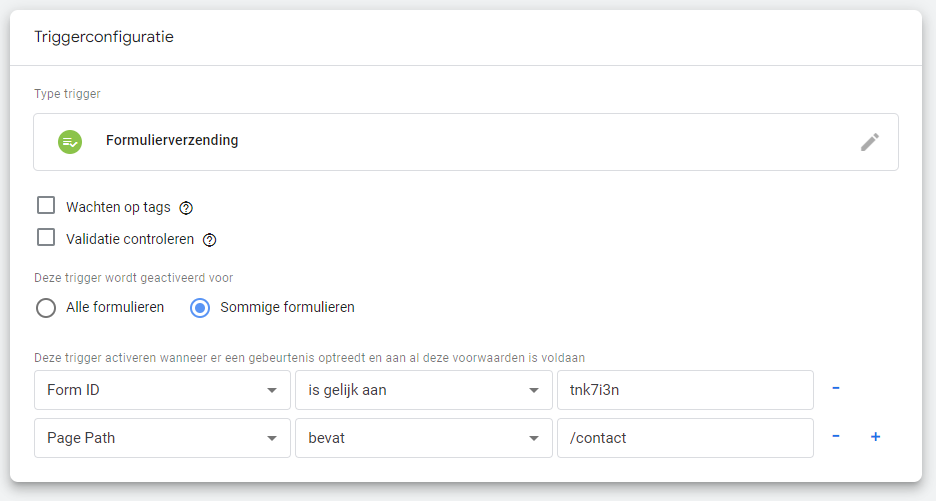The width and height of the screenshot is (936, 501).
Task: Click the 'Type trigger' section label
Action: click(67, 94)
